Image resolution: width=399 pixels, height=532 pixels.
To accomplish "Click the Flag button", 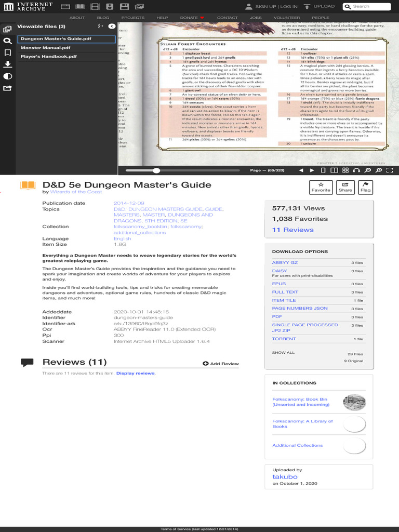I will (x=365, y=187).
